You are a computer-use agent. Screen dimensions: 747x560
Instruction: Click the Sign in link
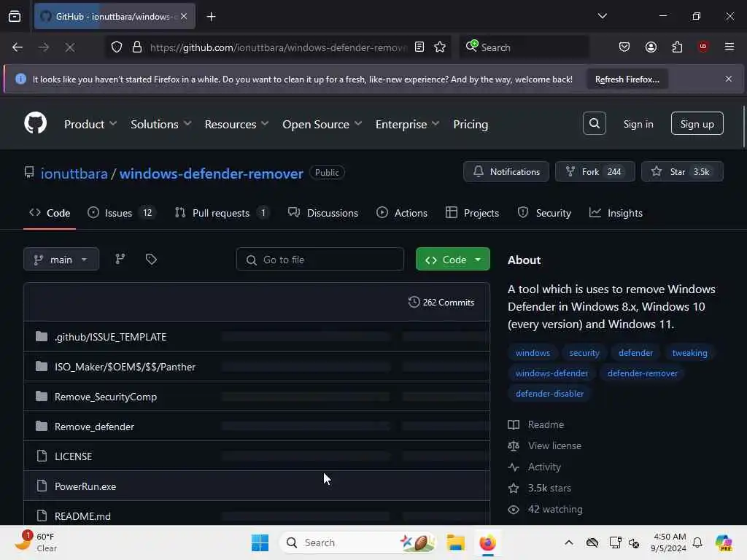tap(638, 124)
